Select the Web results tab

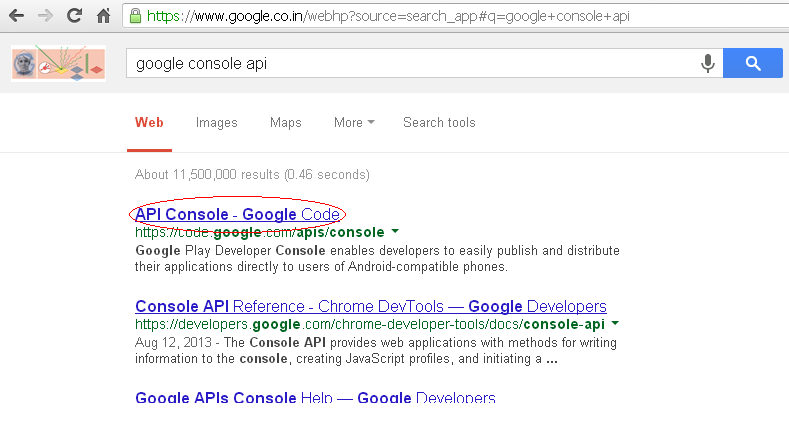tap(149, 123)
